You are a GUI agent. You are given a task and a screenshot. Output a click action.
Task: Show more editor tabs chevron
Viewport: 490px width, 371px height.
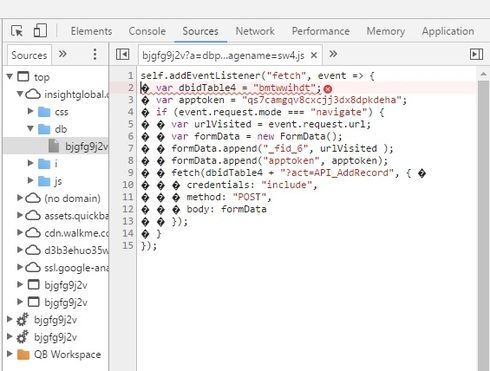pyautogui.click(x=333, y=54)
